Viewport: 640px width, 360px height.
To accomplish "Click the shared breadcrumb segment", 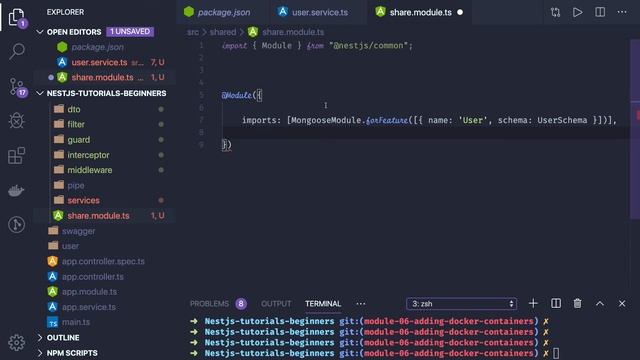I will (x=223, y=32).
